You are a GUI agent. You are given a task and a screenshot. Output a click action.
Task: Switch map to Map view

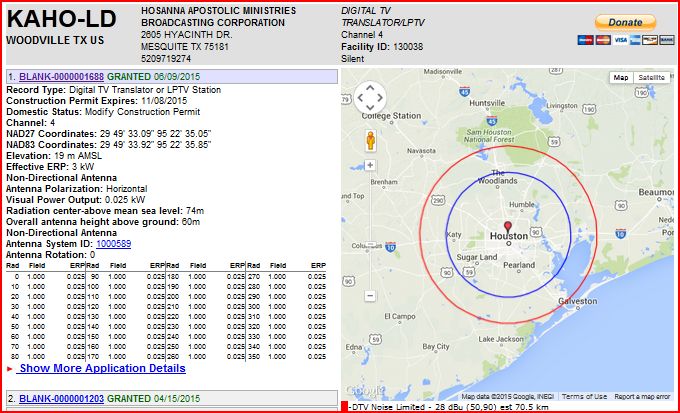(x=621, y=78)
